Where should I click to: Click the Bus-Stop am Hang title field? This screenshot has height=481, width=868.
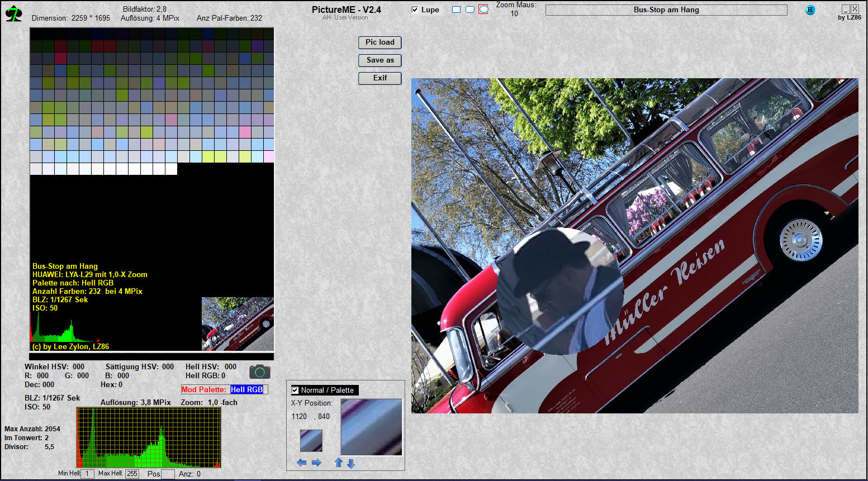click(x=666, y=10)
